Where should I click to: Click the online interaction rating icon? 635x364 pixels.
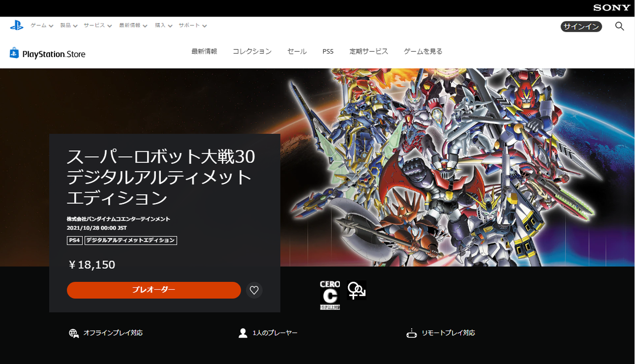click(356, 290)
